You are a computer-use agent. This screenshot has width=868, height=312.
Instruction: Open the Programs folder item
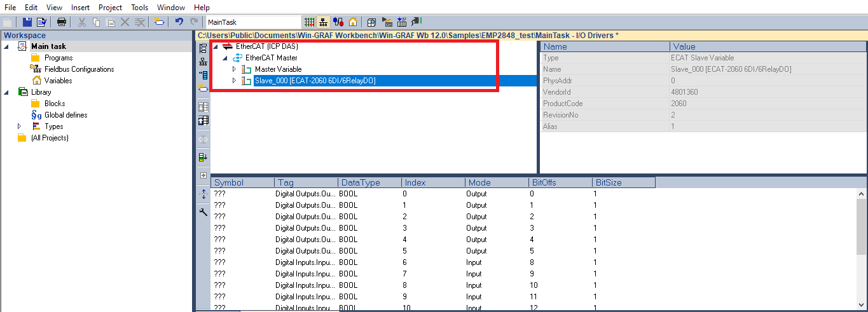tap(58, 58)
